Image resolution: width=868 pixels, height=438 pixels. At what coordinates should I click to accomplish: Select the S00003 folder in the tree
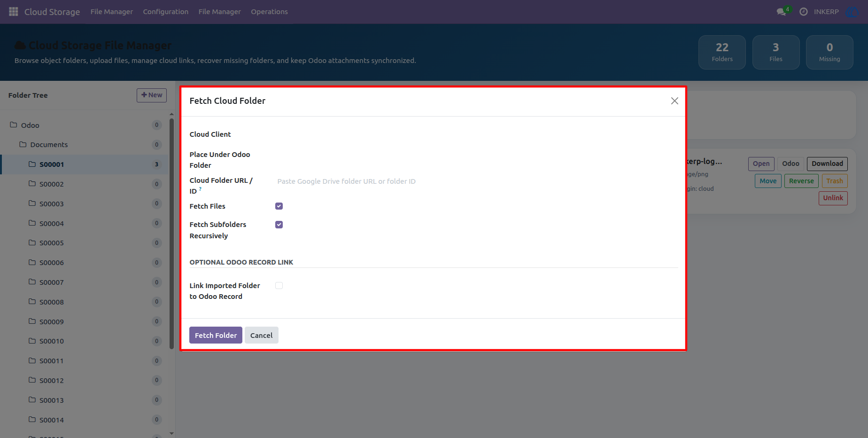pos(85,203)
